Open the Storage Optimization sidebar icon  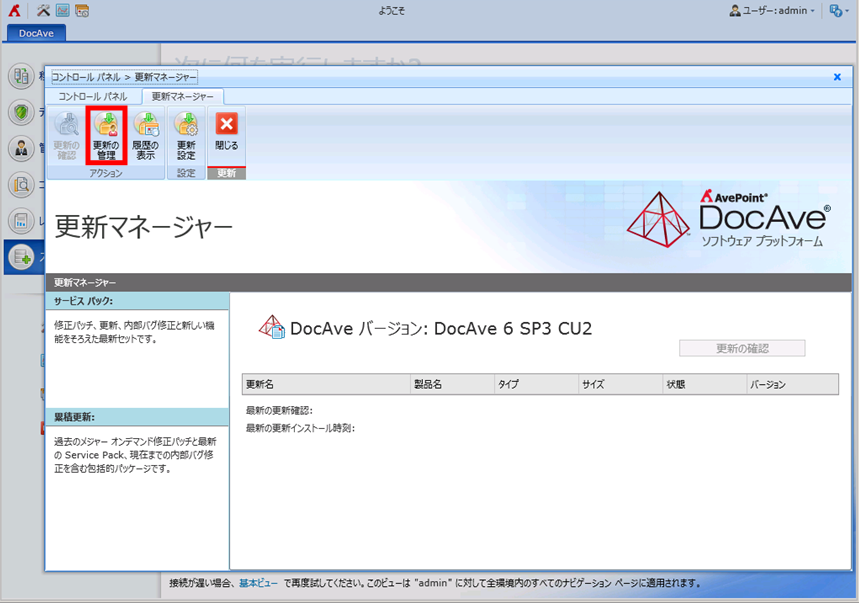pyautogui.click(x=21, y=257)
